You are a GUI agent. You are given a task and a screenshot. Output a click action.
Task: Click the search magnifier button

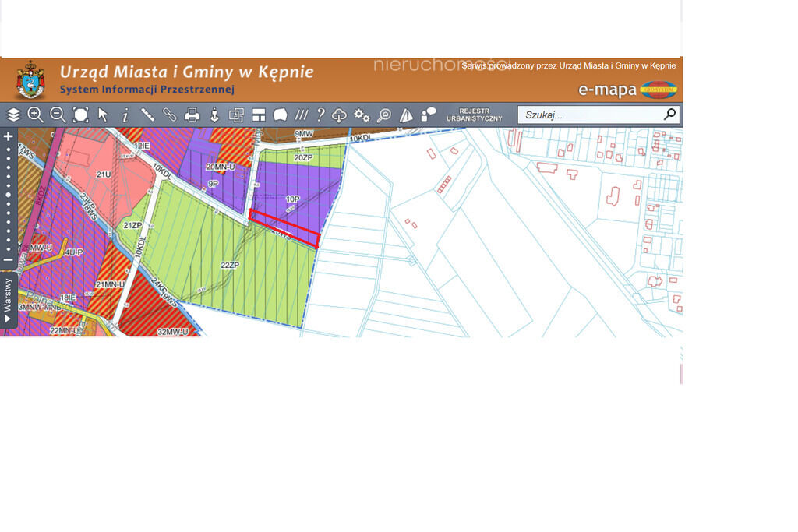(x=669, y=115)
